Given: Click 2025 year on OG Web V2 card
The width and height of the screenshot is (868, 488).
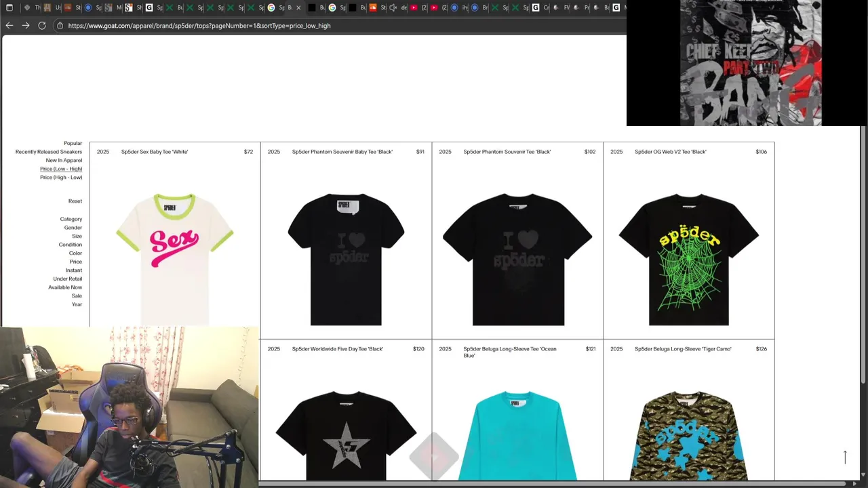Looking at the screenshot, I should [x=616, y=152].
